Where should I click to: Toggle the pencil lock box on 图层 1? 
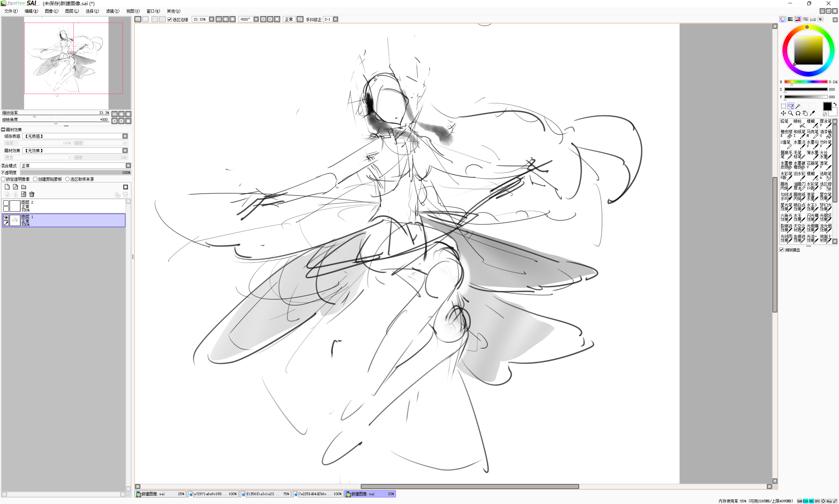tap(6, 223)
